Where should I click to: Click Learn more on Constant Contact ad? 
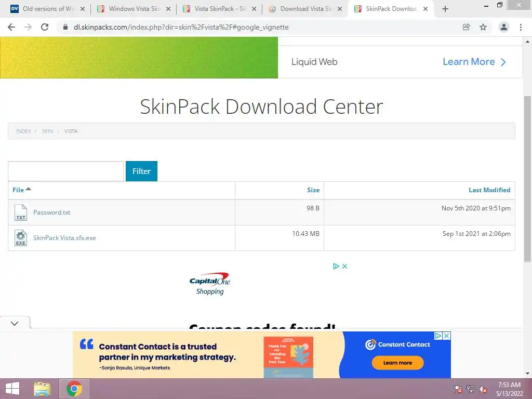coord(397,363)
